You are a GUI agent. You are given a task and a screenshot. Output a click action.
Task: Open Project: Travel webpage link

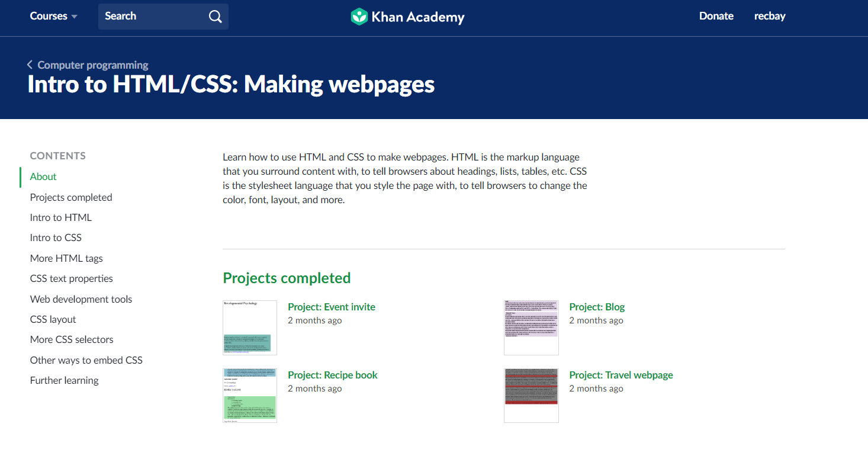(621, 375)
